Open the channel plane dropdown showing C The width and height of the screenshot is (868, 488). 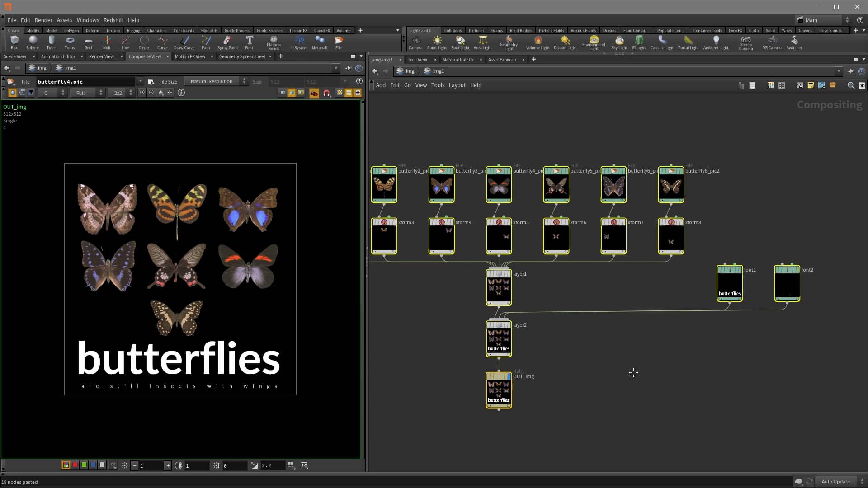point(52,93)
